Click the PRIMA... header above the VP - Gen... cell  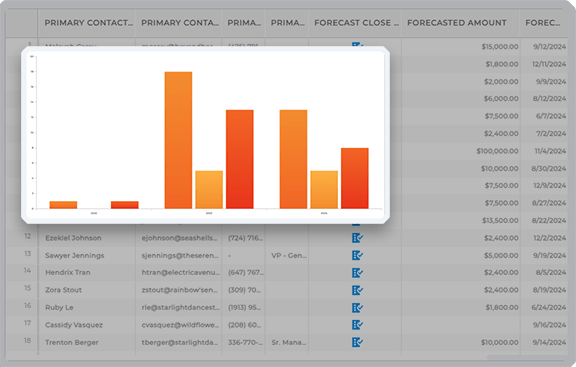point(288,23)
